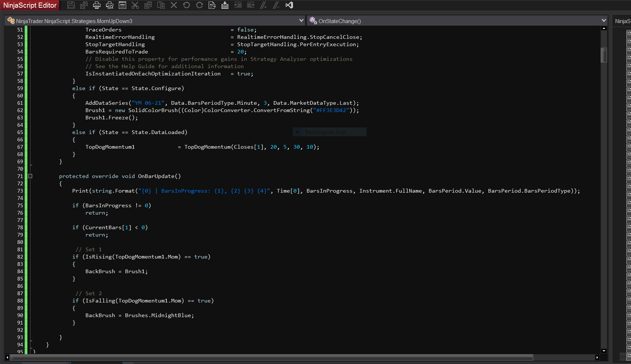Open Find in file tool
631x364 pixels.
(x=212, y=5)
